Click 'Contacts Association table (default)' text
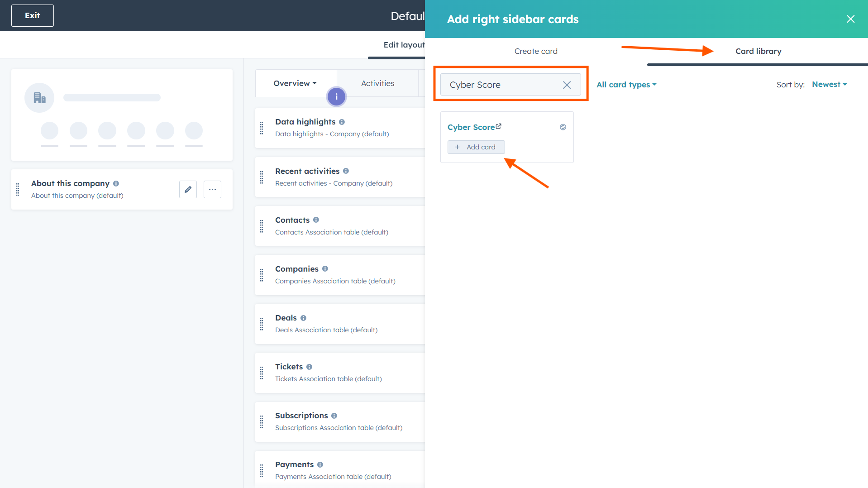 [332, 232]
